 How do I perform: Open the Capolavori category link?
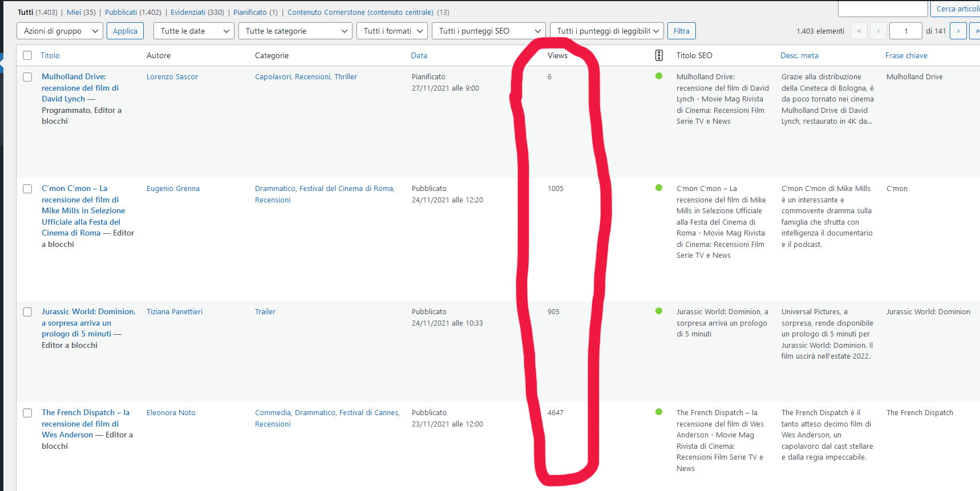coord(273,76)
